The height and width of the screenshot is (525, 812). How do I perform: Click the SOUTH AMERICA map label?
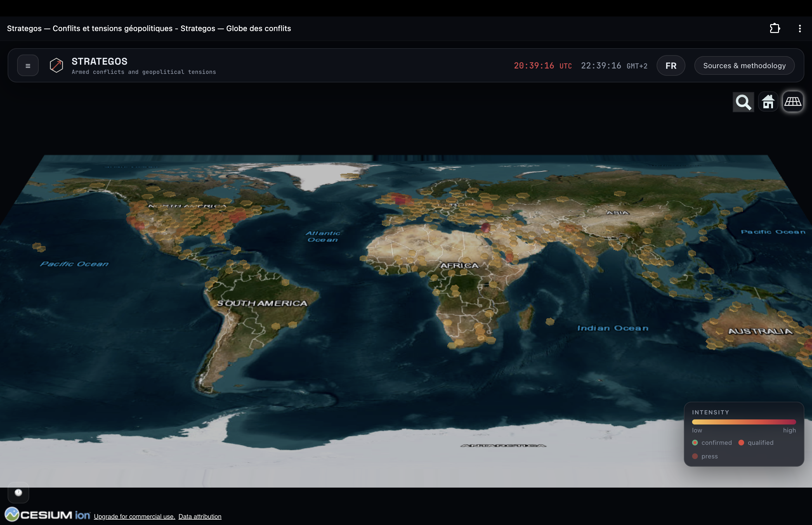(262, 303)
